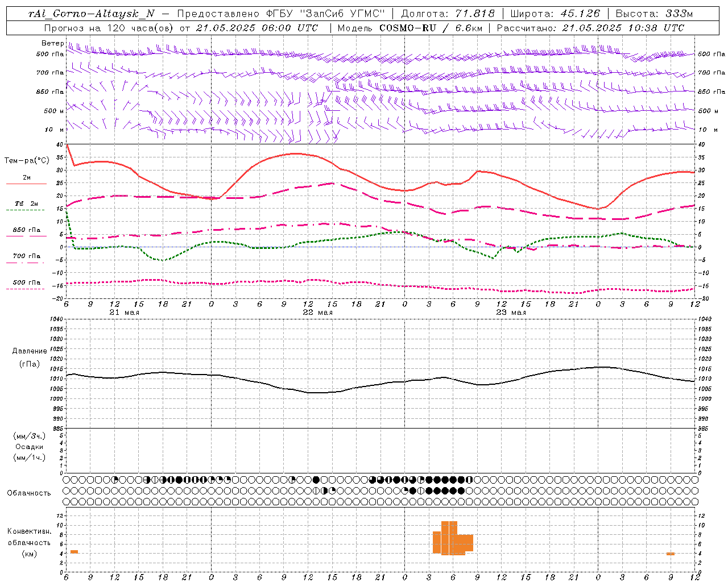Image resolution: width=728 pixels, height=582 pixels.
Task: Click the Td 2м dew point legend entry
Action: point(27,203)
